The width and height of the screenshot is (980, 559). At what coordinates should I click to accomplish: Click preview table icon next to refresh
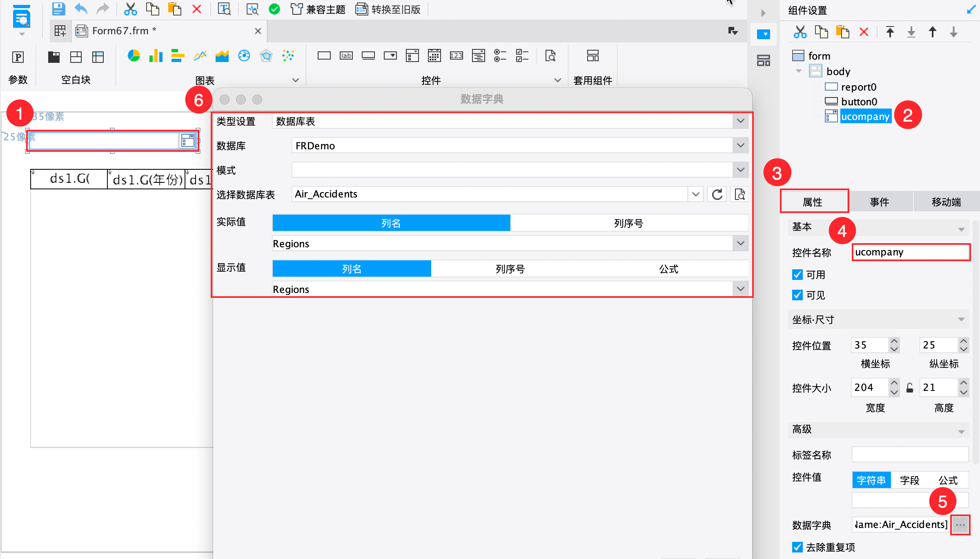tap(739, 194)
